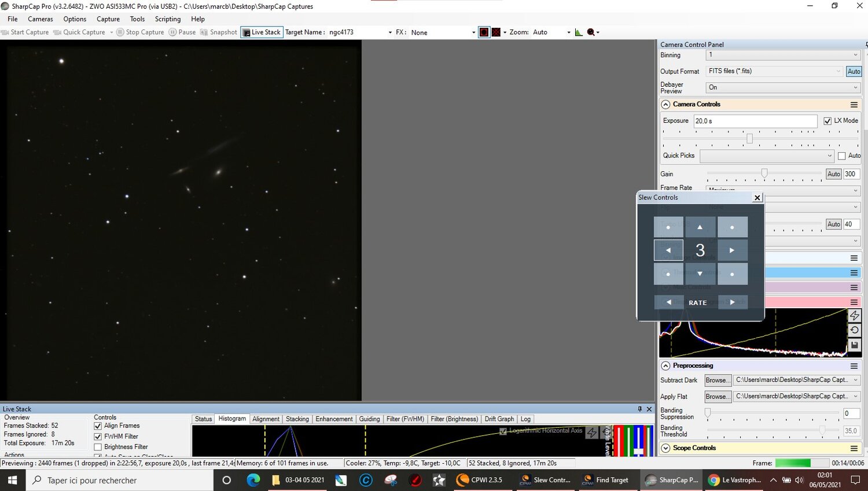Image resolution: width=868 pixels, height=491 pixels.
Task: Collapse the Preprocessing section
Action: (665, 366)
